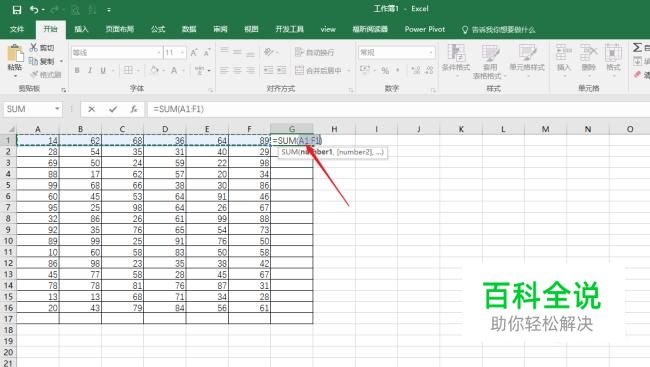Switch to the Data tab
Screen dimensions: 650x367
click(x=189, y=29)
